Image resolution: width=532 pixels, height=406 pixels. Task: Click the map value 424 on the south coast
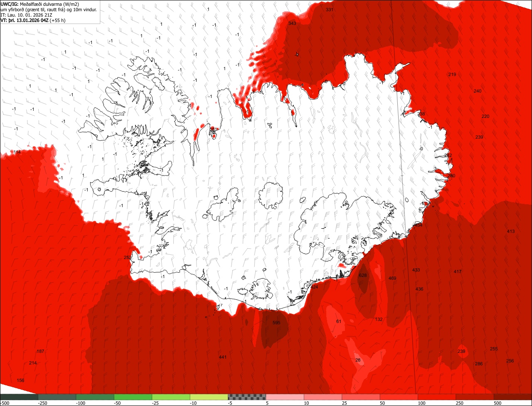tap(314, 287)
